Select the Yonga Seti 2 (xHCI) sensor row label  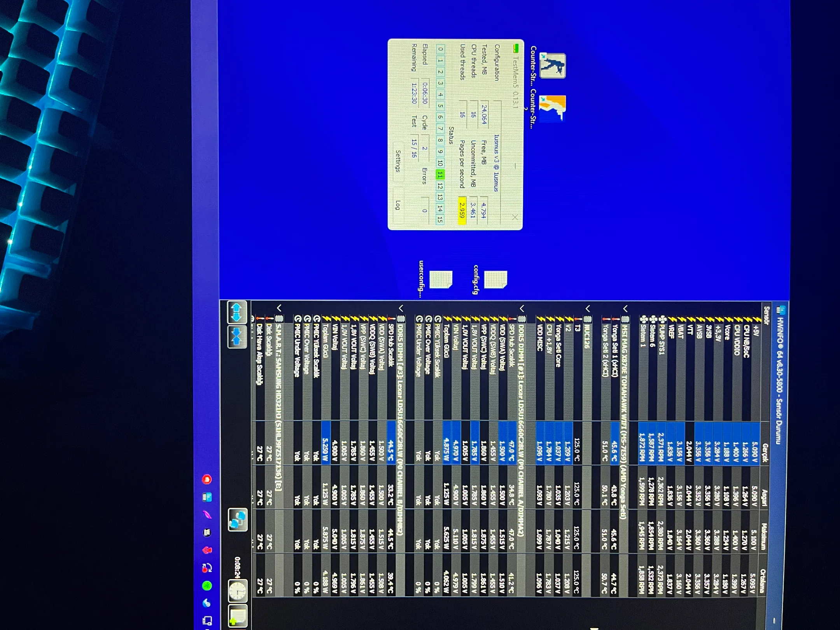pos(605,351)
